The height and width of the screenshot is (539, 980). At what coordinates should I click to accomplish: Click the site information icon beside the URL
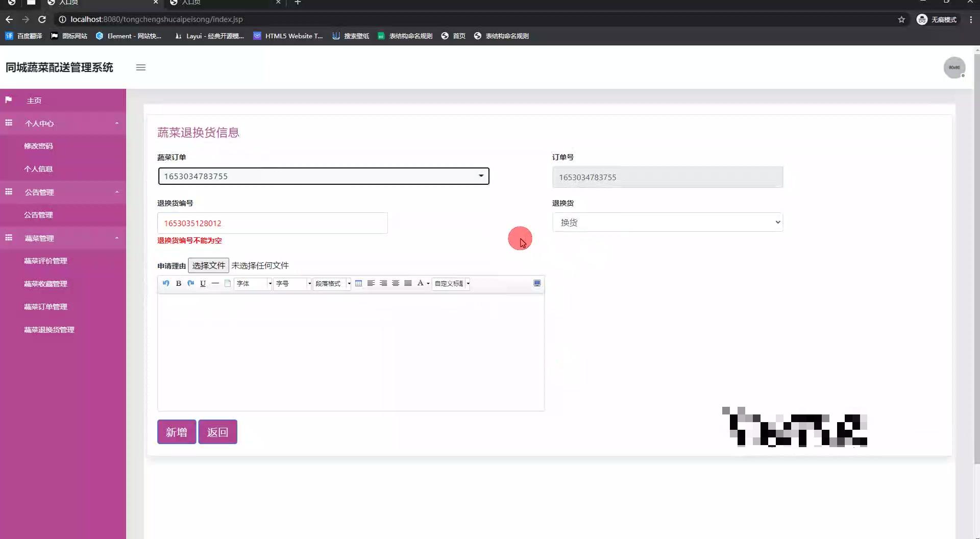tap(62, 19)
